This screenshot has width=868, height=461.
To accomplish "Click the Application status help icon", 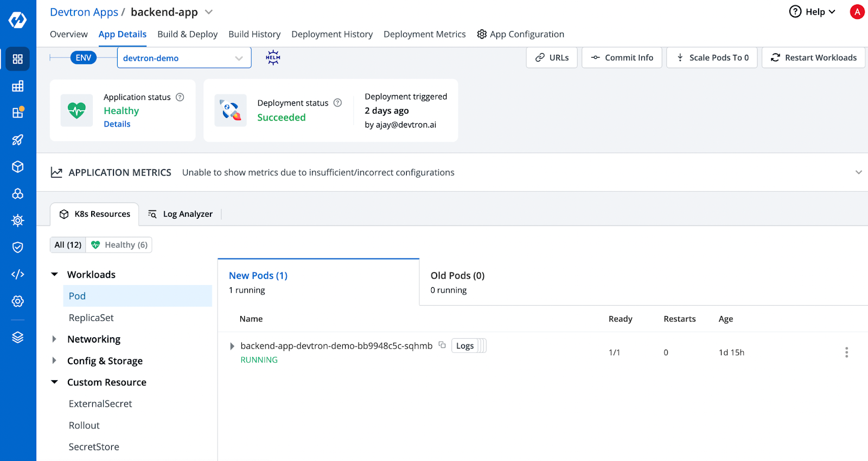I will click(180, 97).
